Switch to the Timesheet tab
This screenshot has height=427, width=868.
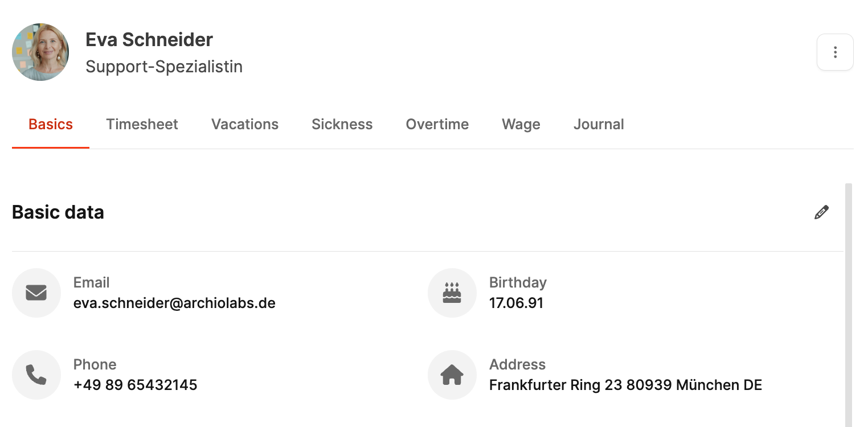click(x=142, y=124)
